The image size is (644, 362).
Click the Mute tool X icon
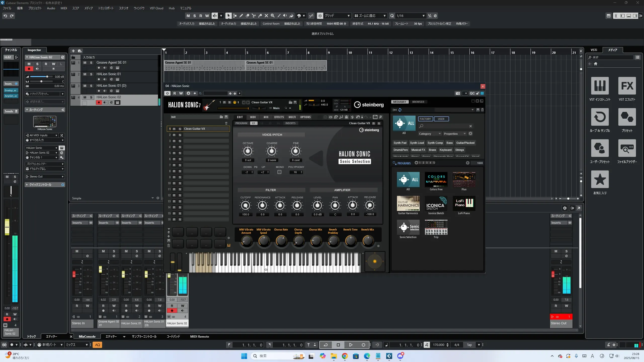266,16
